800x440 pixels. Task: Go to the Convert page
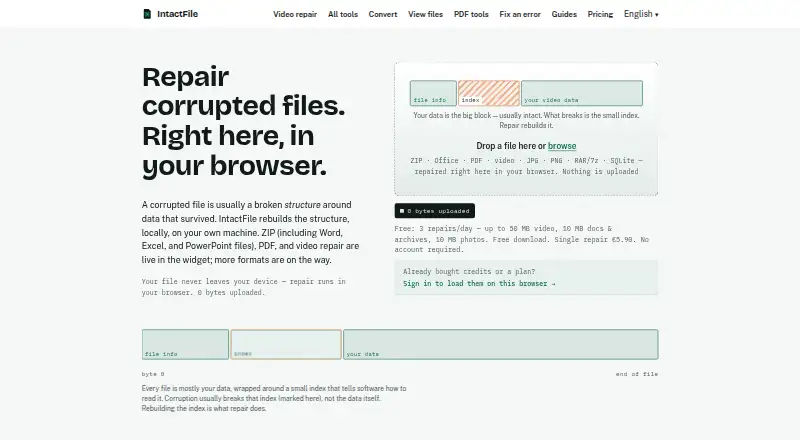[x=383, y=14]
